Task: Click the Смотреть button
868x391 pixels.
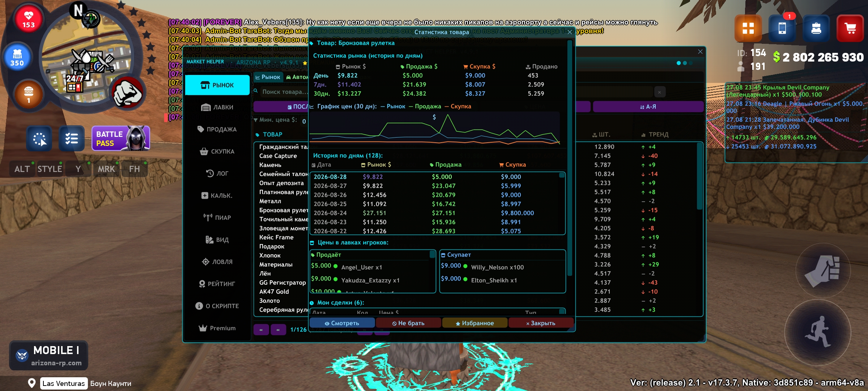Action: (x=342, y=323)
